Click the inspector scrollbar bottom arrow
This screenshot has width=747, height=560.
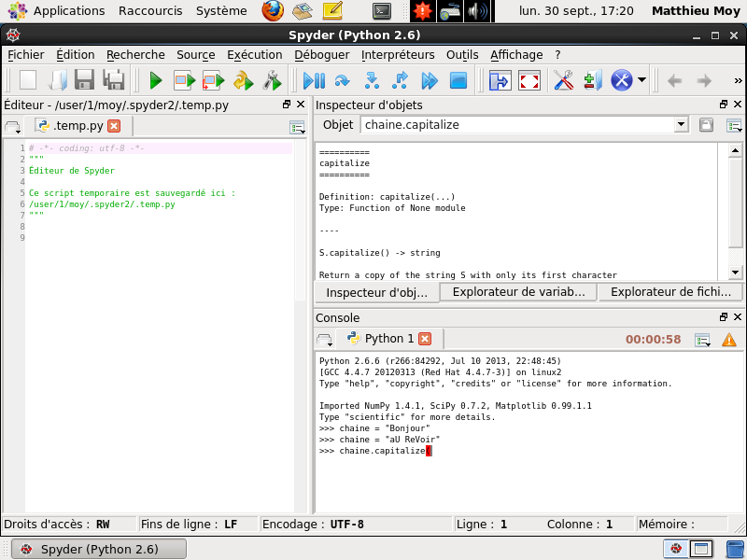tap(735, 273)
